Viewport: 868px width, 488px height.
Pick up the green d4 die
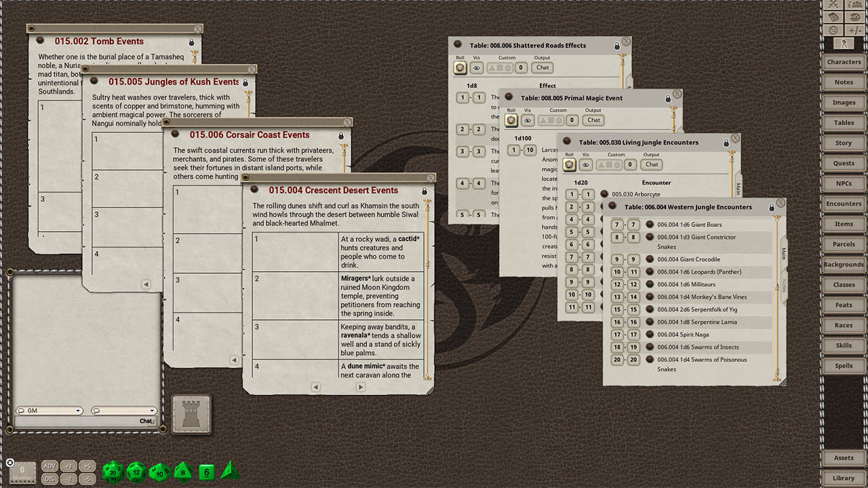coord(230,471)
